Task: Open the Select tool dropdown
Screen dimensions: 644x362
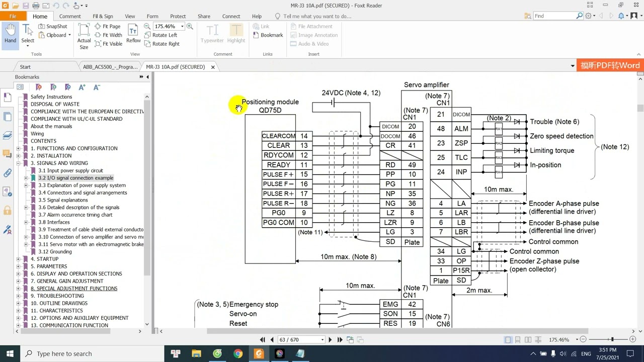Action: [x=28, y=46]
